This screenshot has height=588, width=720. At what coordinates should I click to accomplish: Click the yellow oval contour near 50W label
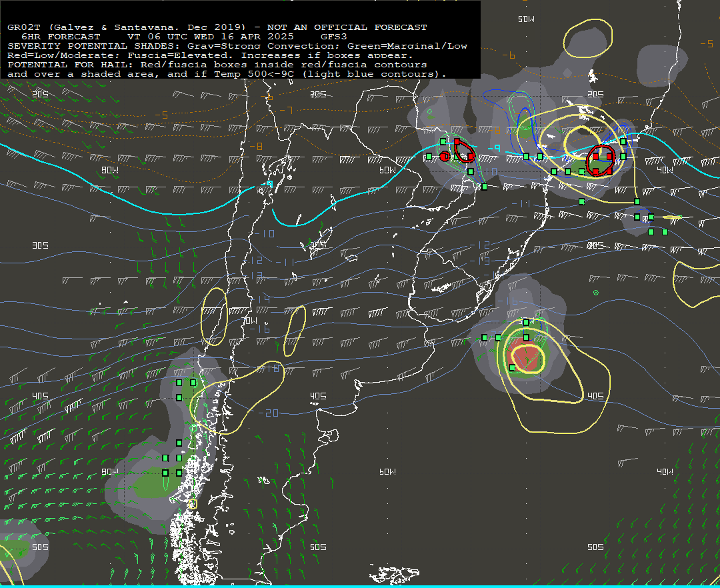pyautogui.click(x=588, y=39)
